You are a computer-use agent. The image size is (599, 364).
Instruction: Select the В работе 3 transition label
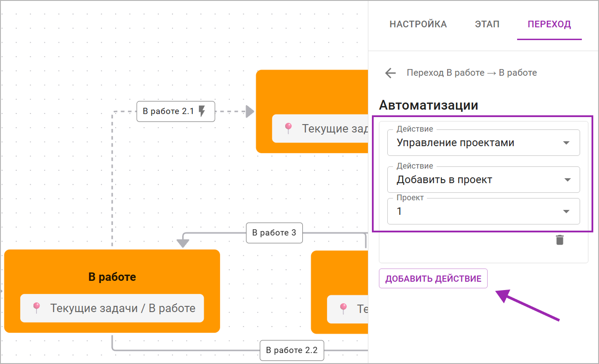(x=274, y=233)
